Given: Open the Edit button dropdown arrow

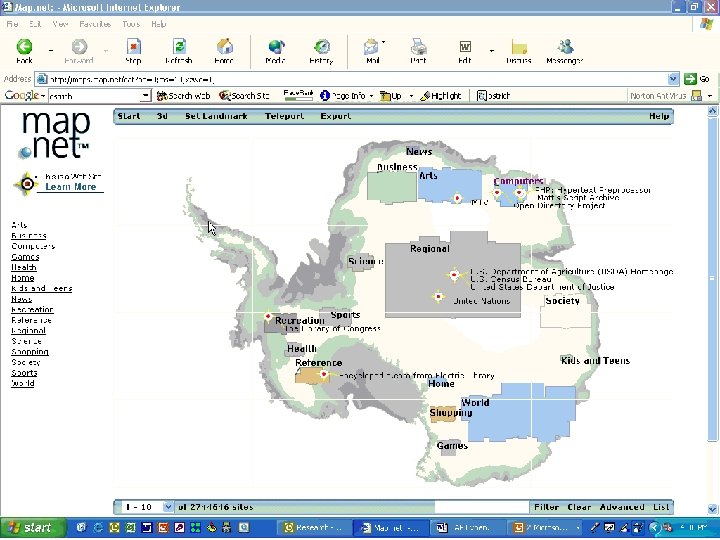Looking at the screenshot, I should click(x=492, y=50).
